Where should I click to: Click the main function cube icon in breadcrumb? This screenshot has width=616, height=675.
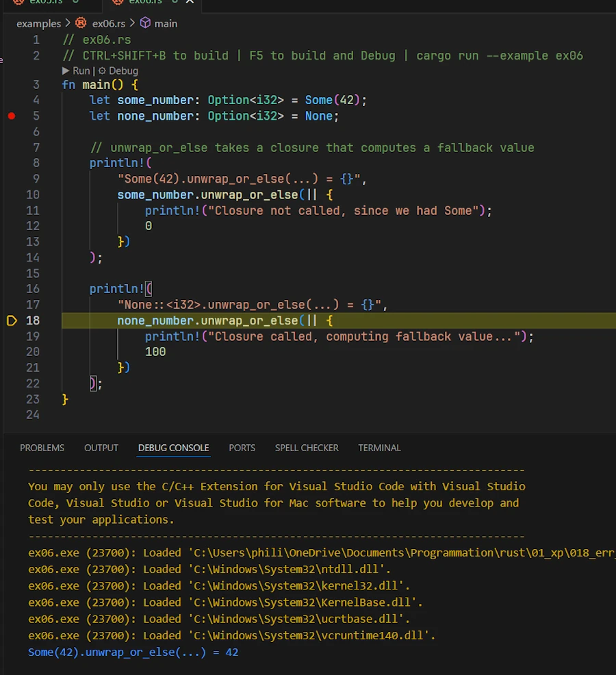tap(144, 23)
